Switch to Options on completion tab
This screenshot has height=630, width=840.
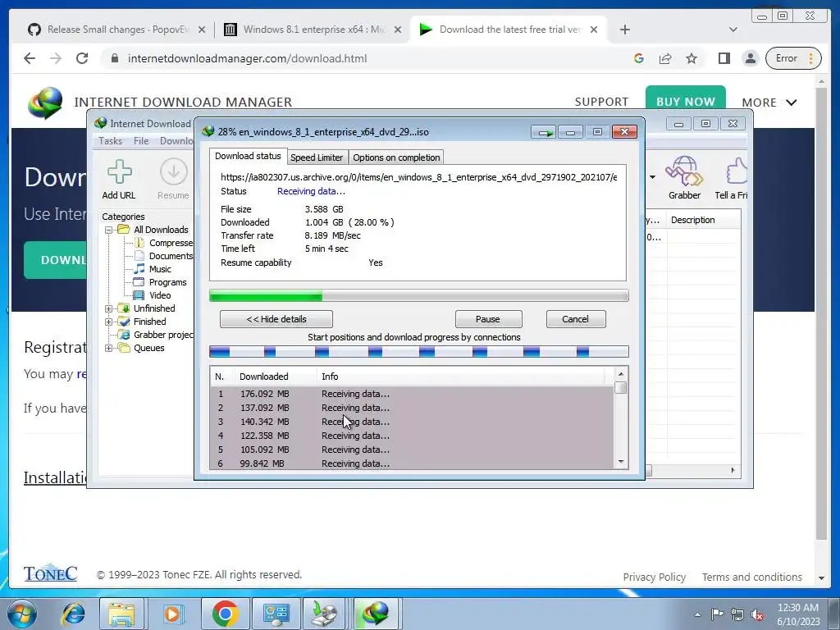coord(396,157)
